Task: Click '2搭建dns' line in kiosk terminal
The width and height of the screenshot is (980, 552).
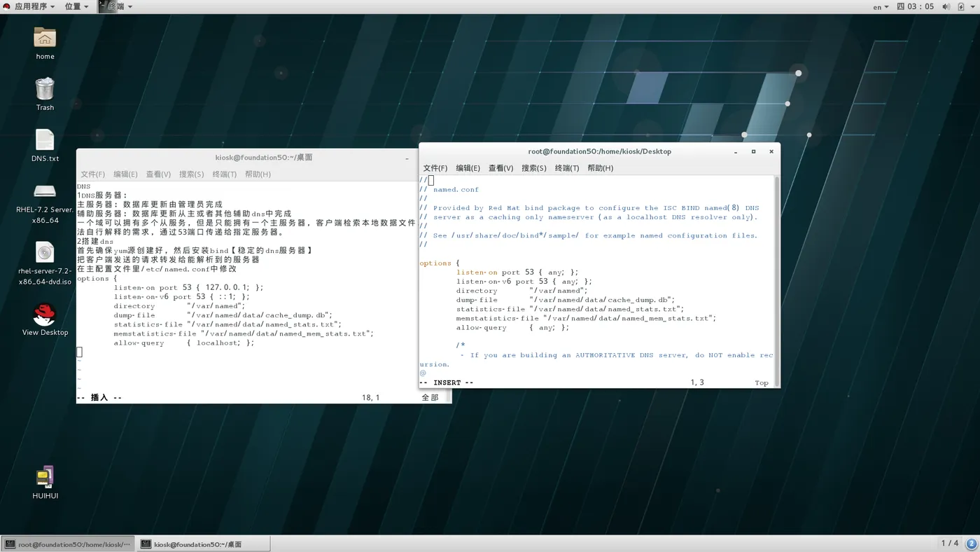Action: [x=95, y=242]
